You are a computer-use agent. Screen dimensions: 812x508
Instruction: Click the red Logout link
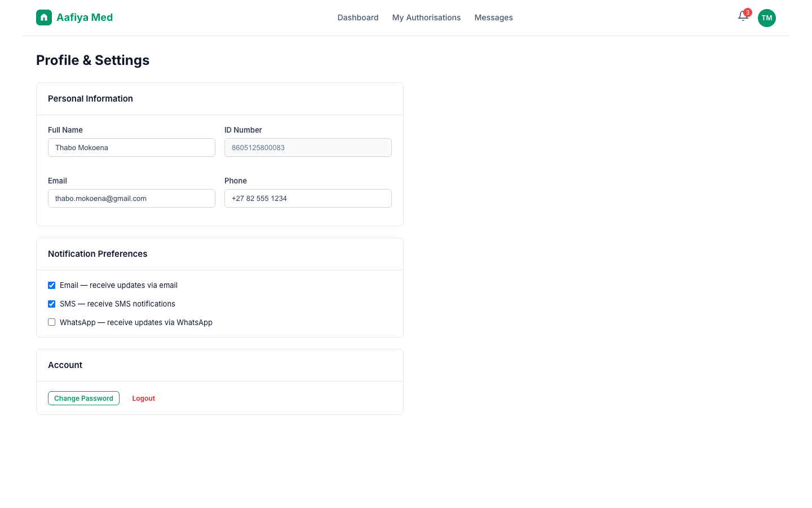[x=143, y=398]
